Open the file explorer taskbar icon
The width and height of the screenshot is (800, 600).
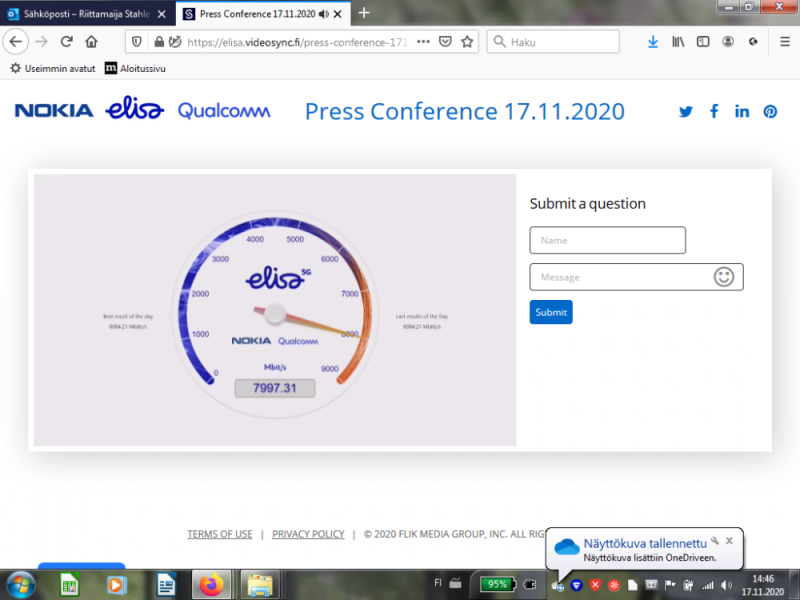(x=260, y=585)
